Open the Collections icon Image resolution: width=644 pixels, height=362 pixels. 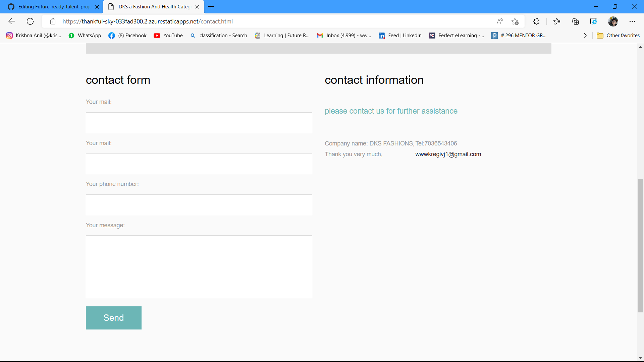(575, 21)
